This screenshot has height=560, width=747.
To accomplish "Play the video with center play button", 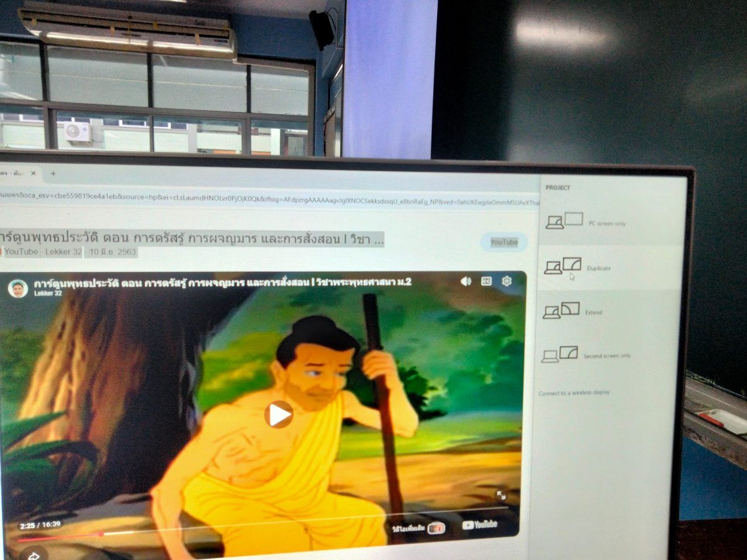I will 278,414.
